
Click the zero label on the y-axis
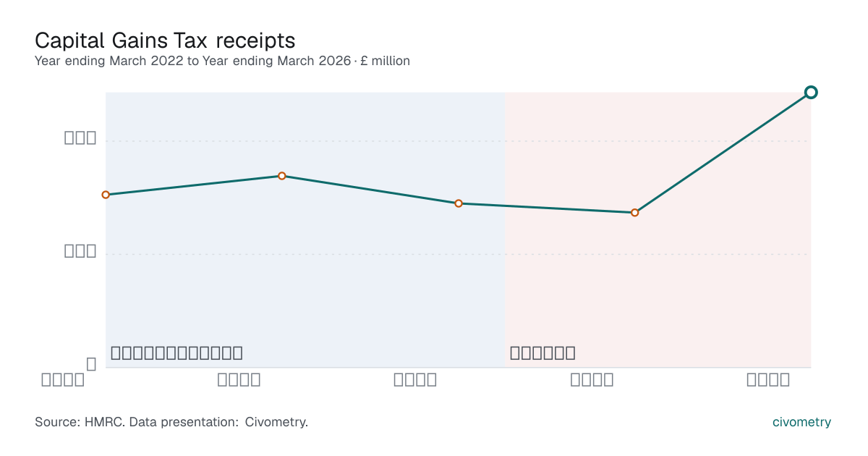(91, 364)
